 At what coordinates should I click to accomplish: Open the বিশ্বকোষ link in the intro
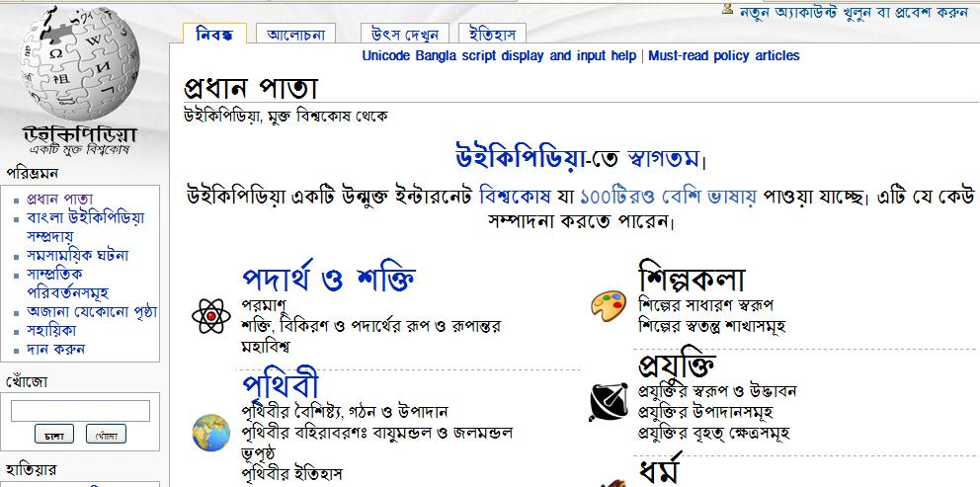pos(515,197)
